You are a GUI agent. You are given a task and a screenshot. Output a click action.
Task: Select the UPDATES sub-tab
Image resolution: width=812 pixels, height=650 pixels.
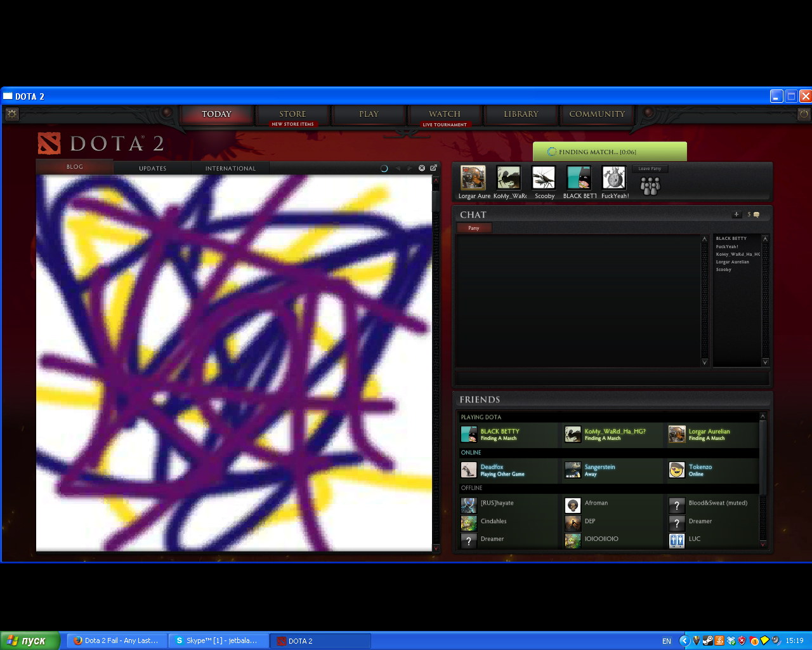(x=153, y=168)
